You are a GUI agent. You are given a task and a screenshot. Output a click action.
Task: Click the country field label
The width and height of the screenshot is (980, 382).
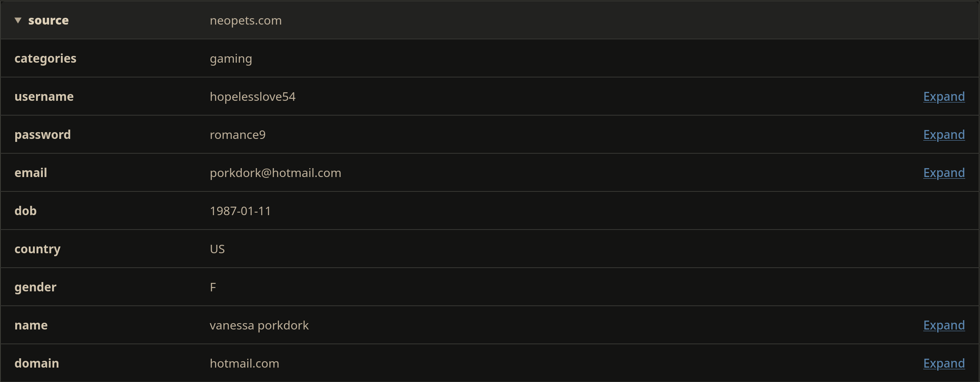(37, 249)
